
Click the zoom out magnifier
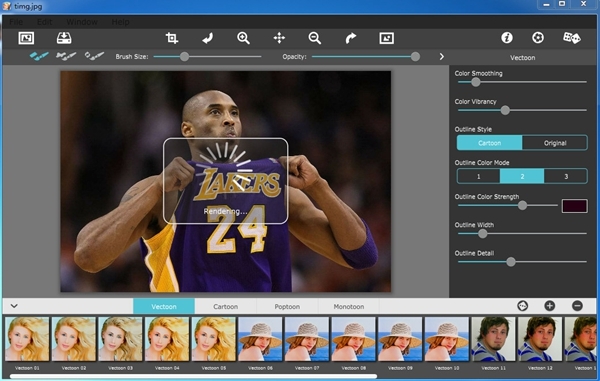pos(315,38)
